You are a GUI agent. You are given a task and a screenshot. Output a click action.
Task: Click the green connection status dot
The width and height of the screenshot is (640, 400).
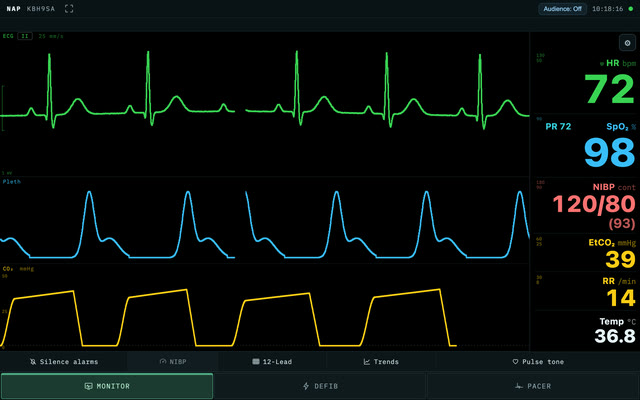pos(631,9)
